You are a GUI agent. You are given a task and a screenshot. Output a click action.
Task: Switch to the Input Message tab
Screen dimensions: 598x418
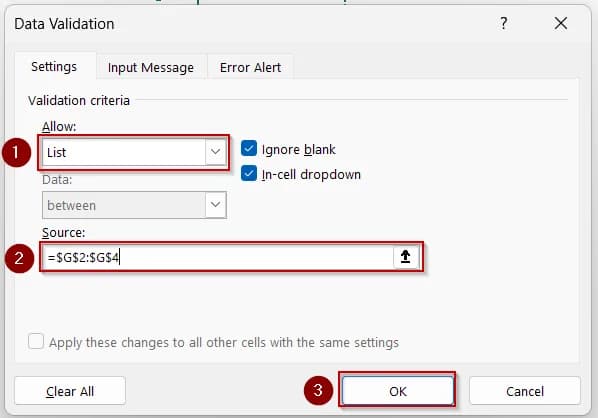point(151,68)
